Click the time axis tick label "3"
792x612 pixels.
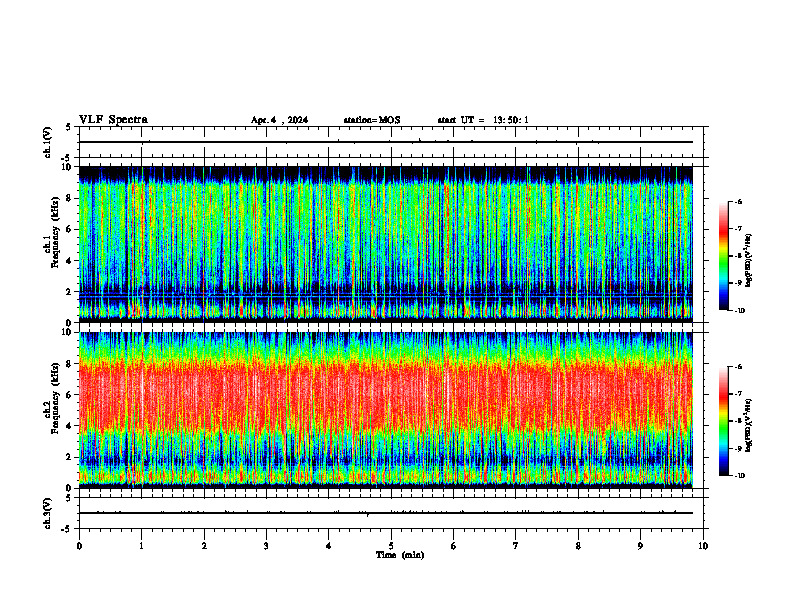266,546
